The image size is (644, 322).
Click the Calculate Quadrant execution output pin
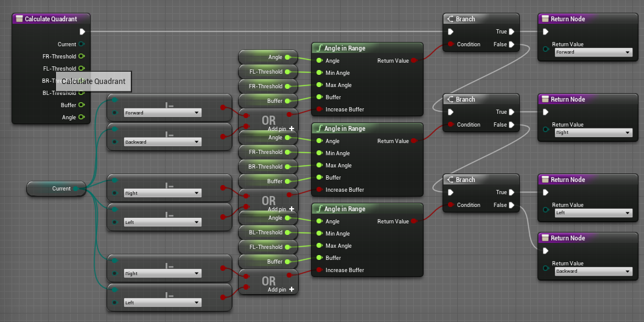pos(82,32)
